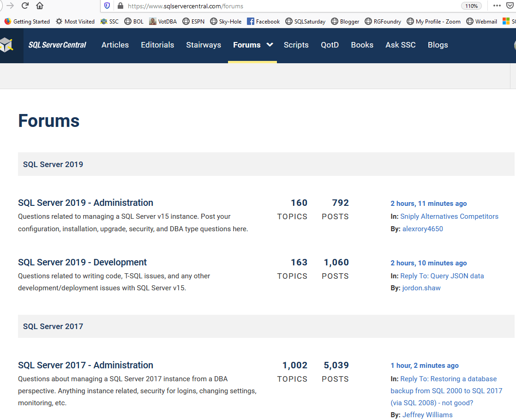
Task: Click the padlock site security icon
Action: [120, 6]
